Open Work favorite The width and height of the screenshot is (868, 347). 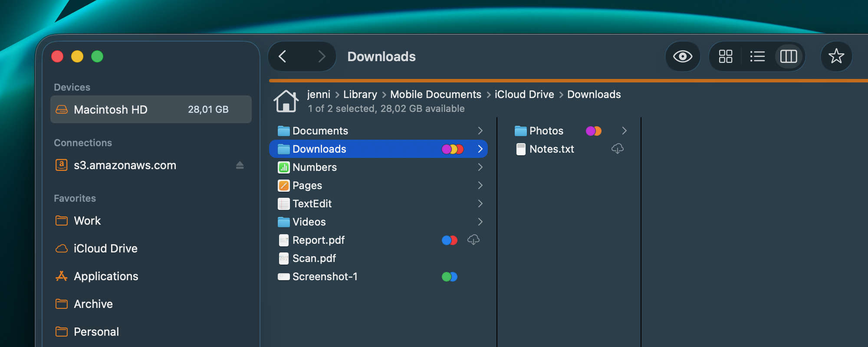click(87, 220)
